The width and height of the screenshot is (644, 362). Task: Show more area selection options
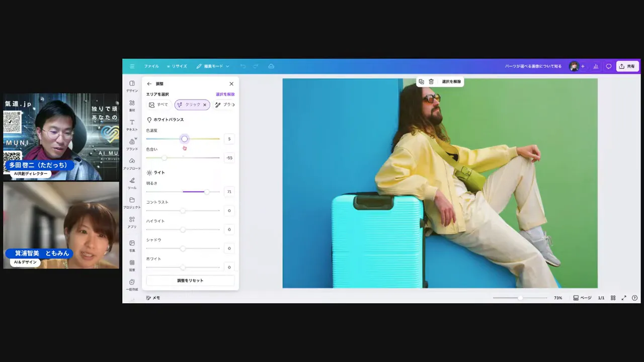(x=233, y=105)
